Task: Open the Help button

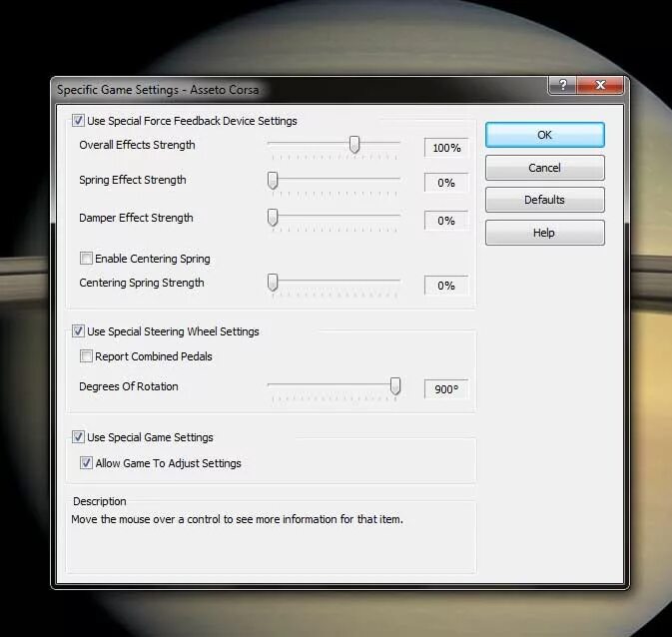Action: [x=545, y=233]
